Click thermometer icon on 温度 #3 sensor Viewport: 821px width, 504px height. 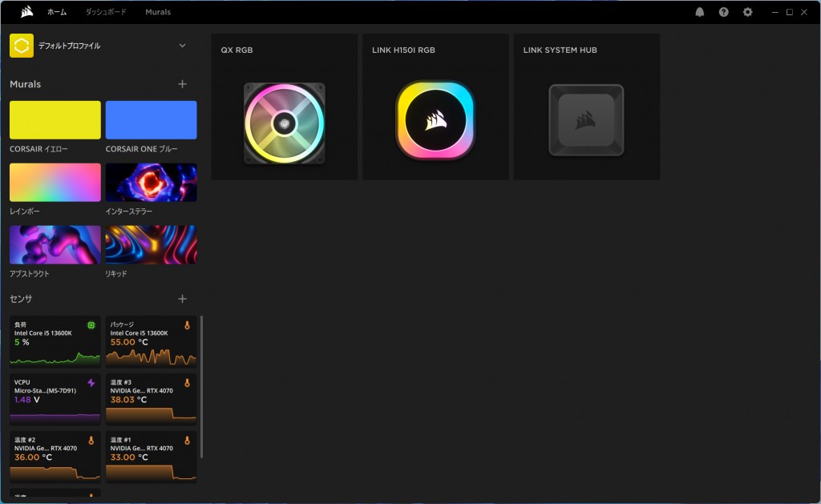pyautogui.click(x=187, y=382)
